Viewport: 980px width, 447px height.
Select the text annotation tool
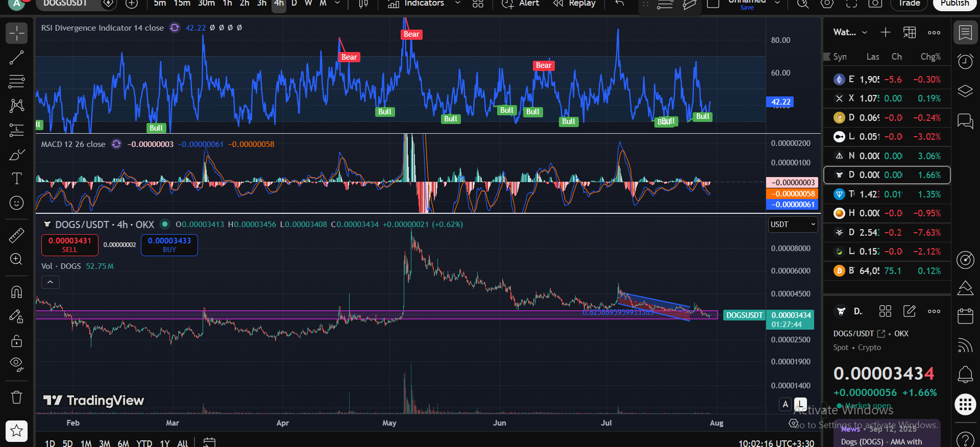pos(17,179)
